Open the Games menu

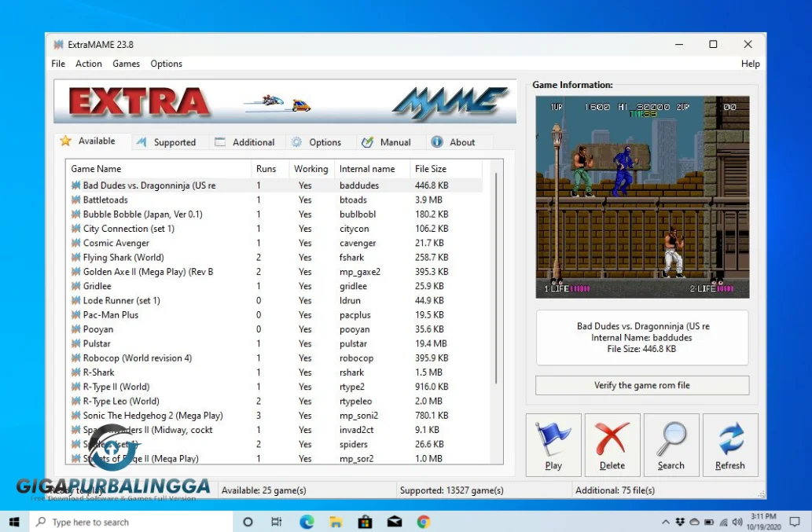click(126, 64)
